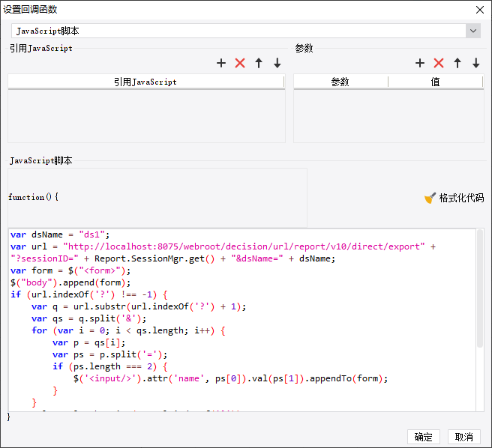492x448 pixels.
Task: Confirm with the 确定 button
Action: 424,437
